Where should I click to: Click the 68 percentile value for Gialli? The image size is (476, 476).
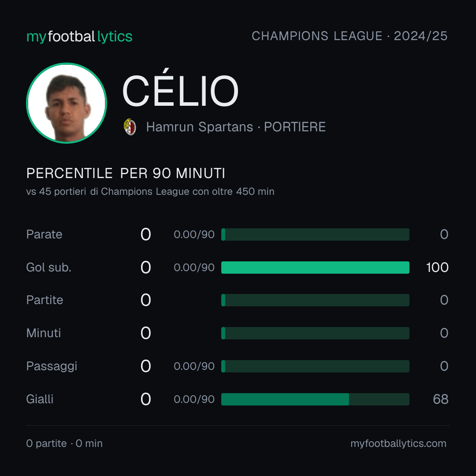click(x=440, y=399)
